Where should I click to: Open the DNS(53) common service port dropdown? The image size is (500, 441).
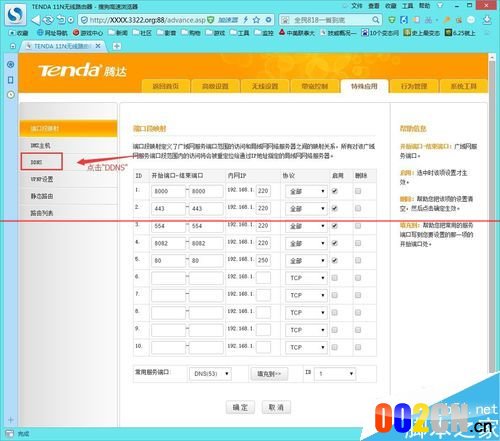210,374
